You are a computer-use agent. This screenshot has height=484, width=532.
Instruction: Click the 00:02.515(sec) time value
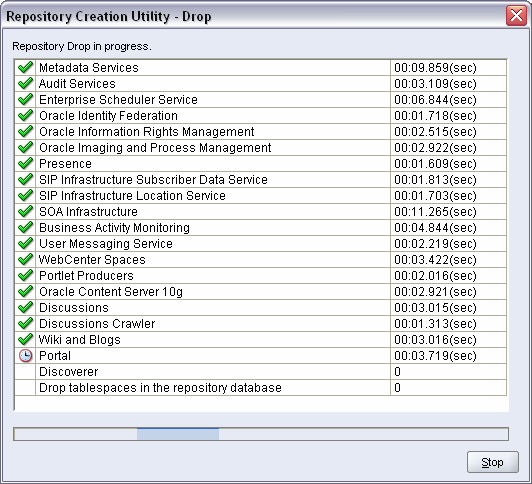(435, 131)
